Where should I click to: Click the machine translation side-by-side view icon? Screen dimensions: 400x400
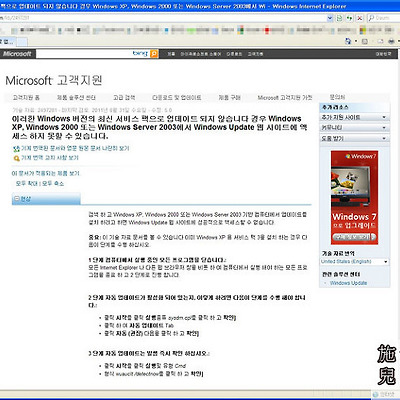pyautogui.click(x=16, y=149)
